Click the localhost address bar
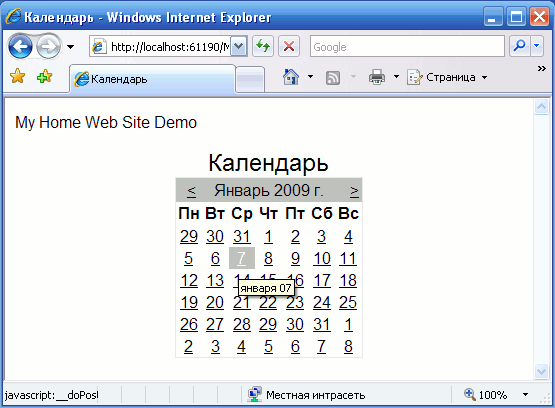 click(160, 46)
